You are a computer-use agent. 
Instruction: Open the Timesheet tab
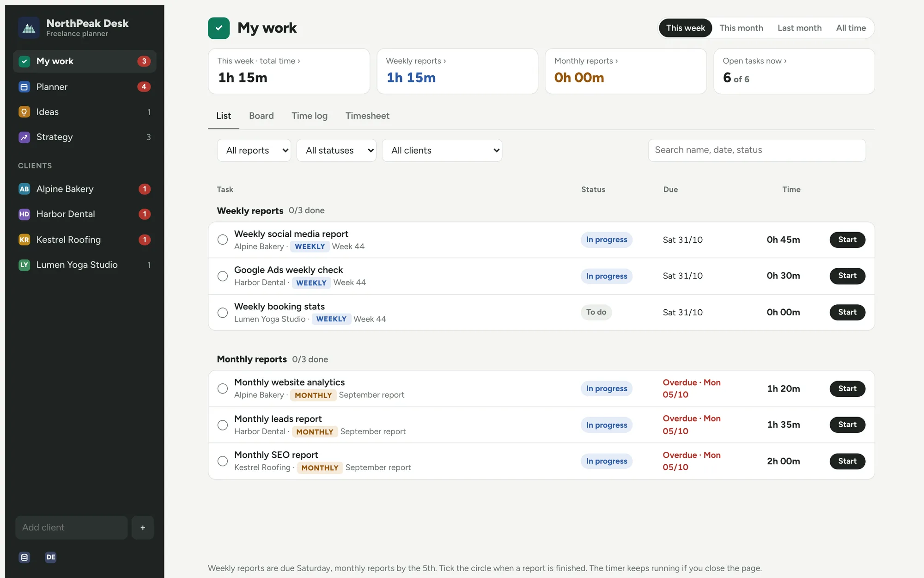[367, 116]
